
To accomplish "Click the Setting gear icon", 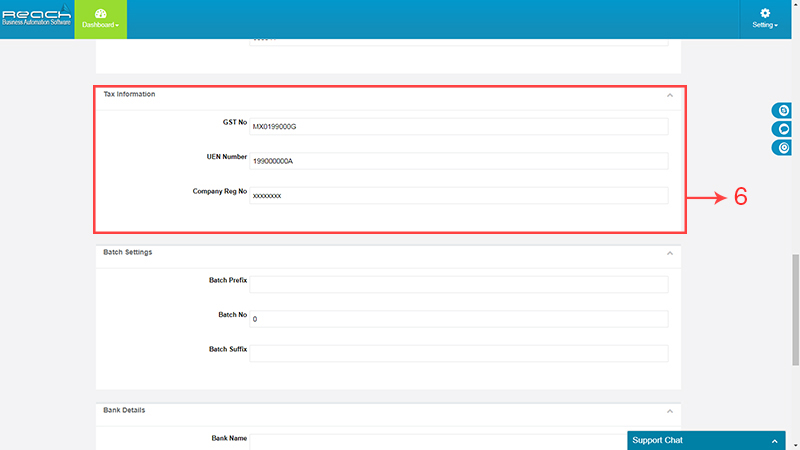I will (x=765, y=13).
